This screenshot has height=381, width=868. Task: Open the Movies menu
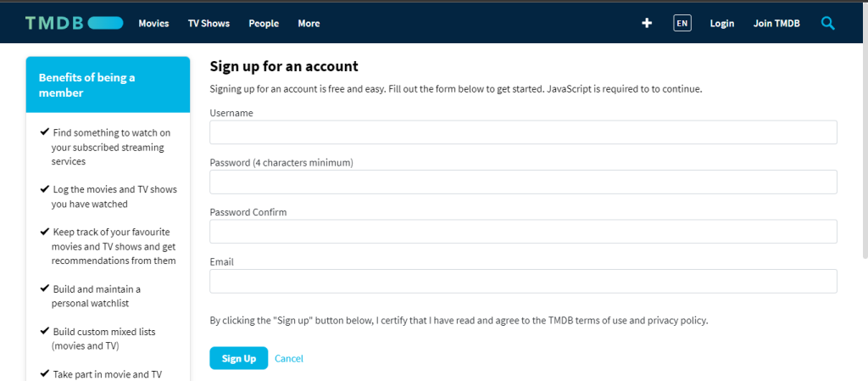pyautogui.click(x=154, y=23)
